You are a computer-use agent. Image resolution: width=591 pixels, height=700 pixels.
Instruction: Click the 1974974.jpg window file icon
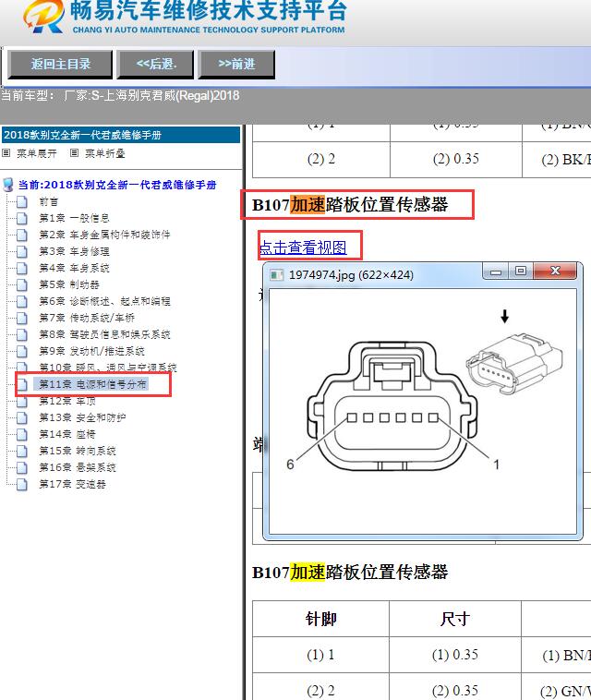pyautogui.click(x=277, y=275)
